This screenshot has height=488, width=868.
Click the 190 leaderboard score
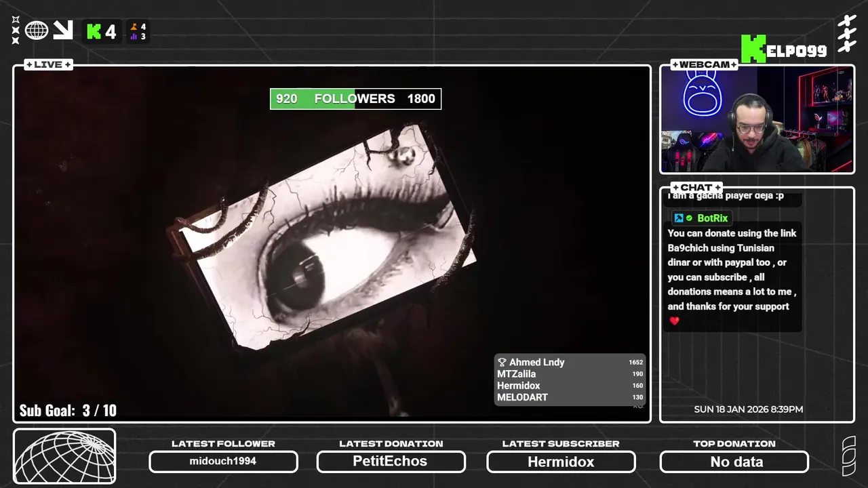(637, 374)
